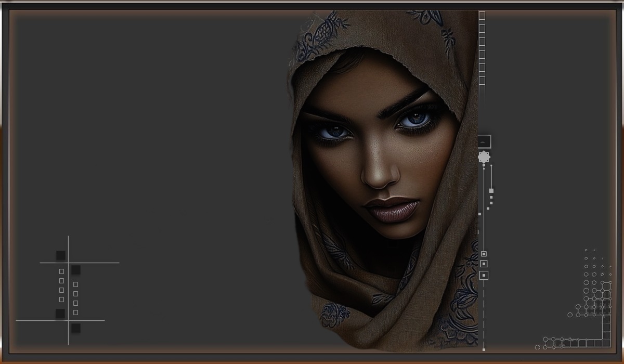Click the isolated circle left of the dot grid
This screenshot has height=364, width=624.
[x=570, y=315]
